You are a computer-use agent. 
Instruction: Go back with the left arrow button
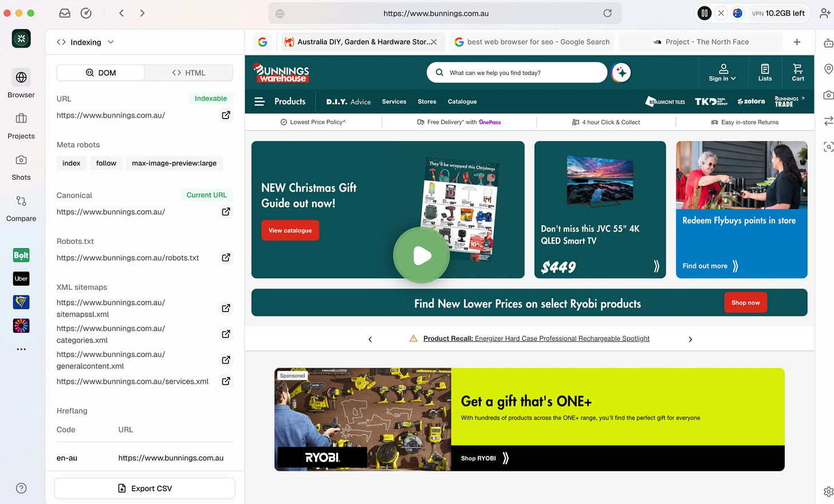(121, 13)
